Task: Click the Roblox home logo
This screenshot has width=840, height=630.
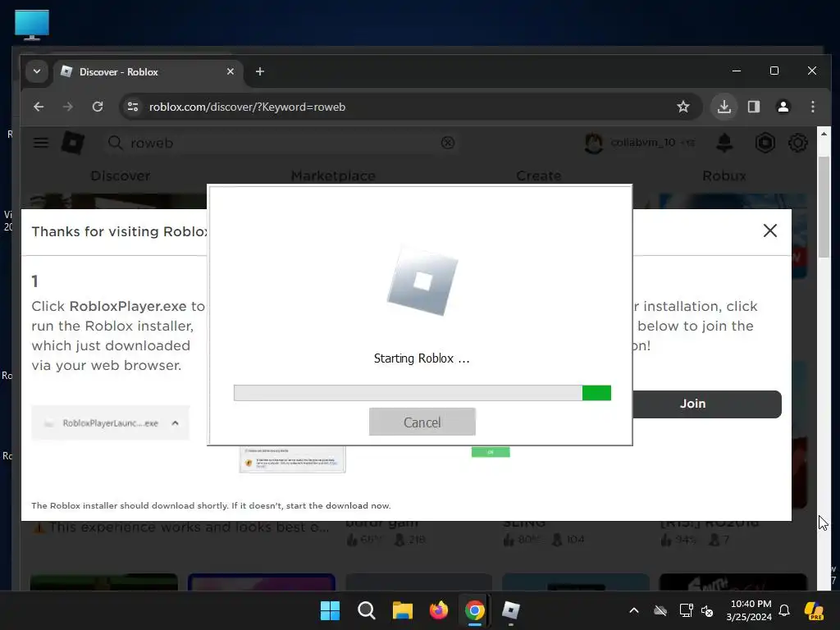Action: point(73,143)
